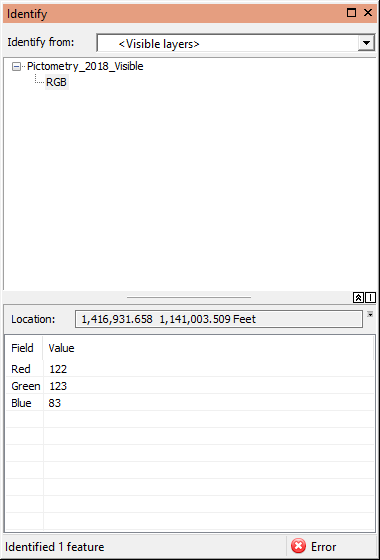The width and height of the screenshot is (380, 560).
Task: Click the Error status text
Action: click(324, 547)
